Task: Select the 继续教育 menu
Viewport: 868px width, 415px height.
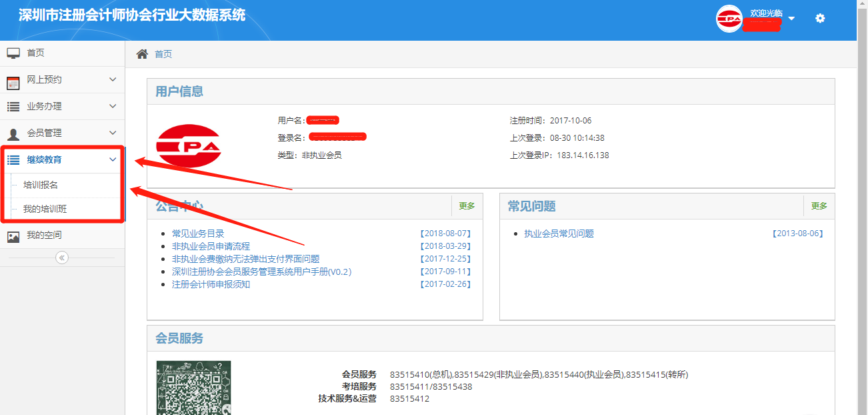Action: click(x=44, y=159)
